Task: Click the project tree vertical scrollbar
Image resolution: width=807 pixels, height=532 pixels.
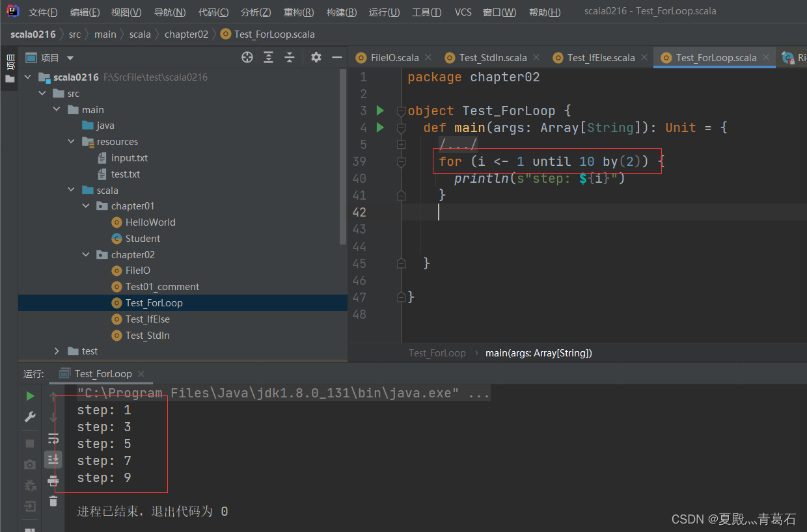Action: [344, 156]
